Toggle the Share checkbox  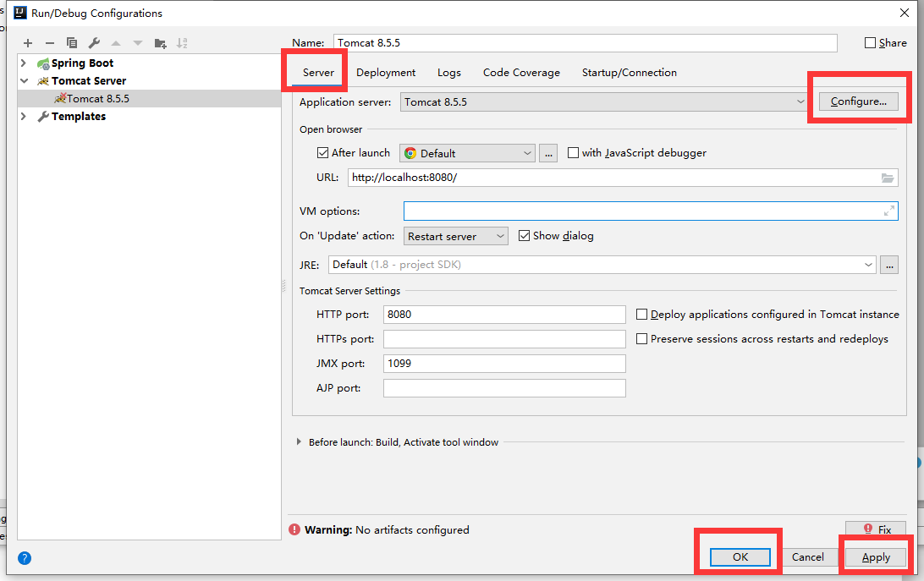point(870,43)
